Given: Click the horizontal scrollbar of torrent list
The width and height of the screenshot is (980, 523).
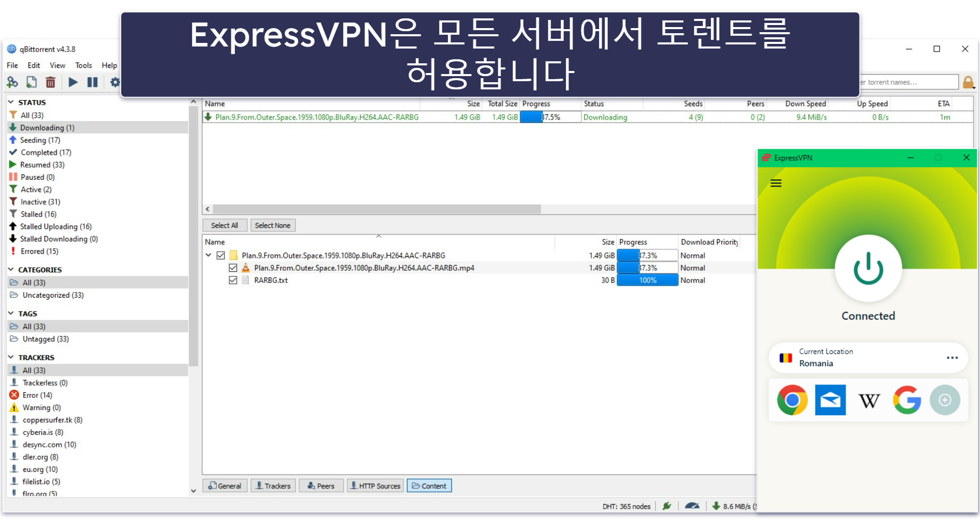Looking at the screenshot, I should pos(377,209).
